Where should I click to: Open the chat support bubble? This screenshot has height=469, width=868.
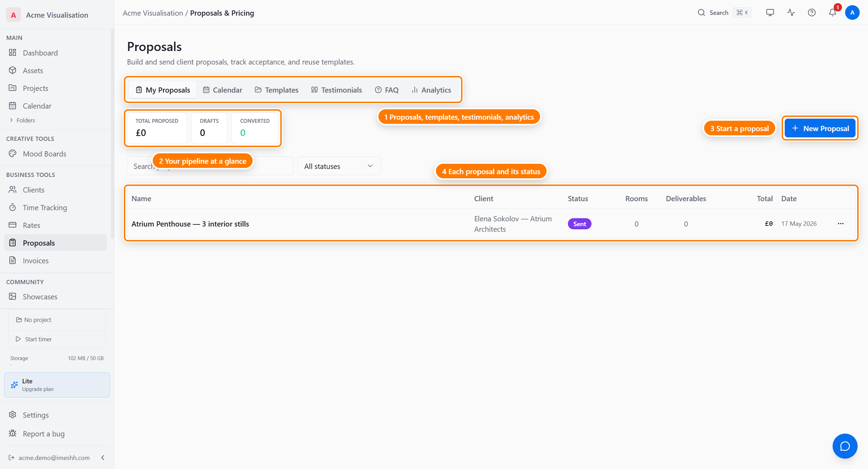coord(845,446)
